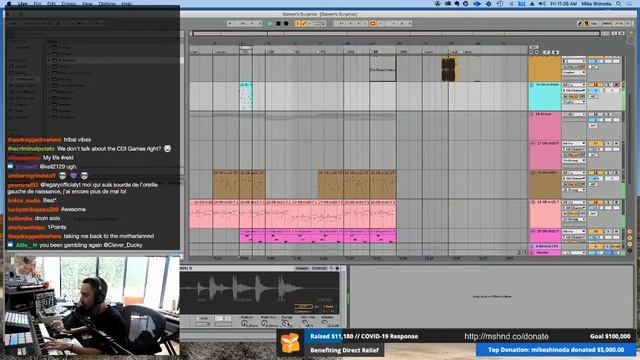The width and height of the screenshot is (640, 360).
Task: Open the Edit menu
Action: pyautogui.click(x=51, y=4)
